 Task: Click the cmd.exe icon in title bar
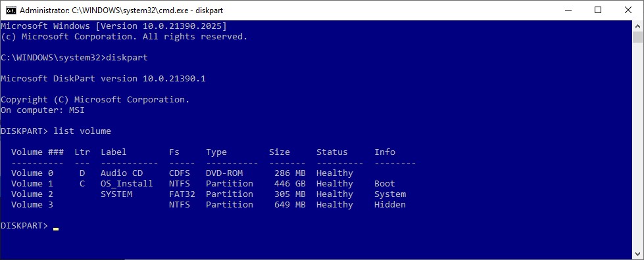pyautogui.click(x=11, y=11)
